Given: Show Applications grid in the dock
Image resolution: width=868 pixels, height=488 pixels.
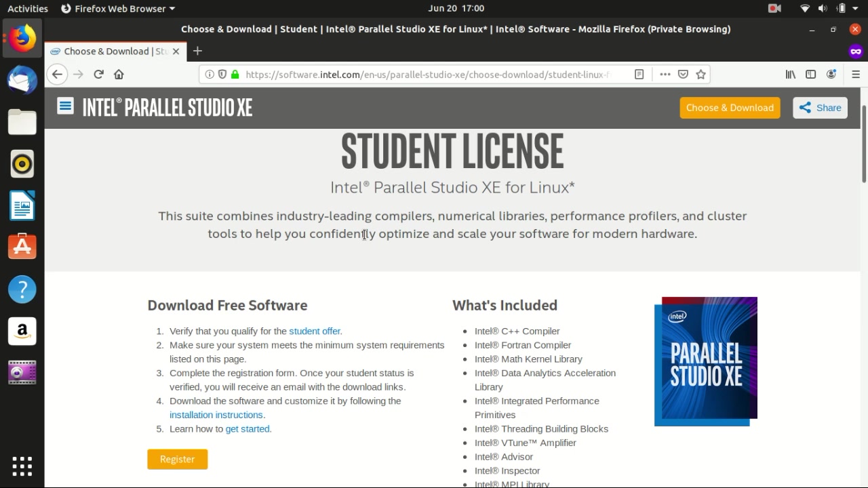Looking at the screenshot, I should (22, 466).
